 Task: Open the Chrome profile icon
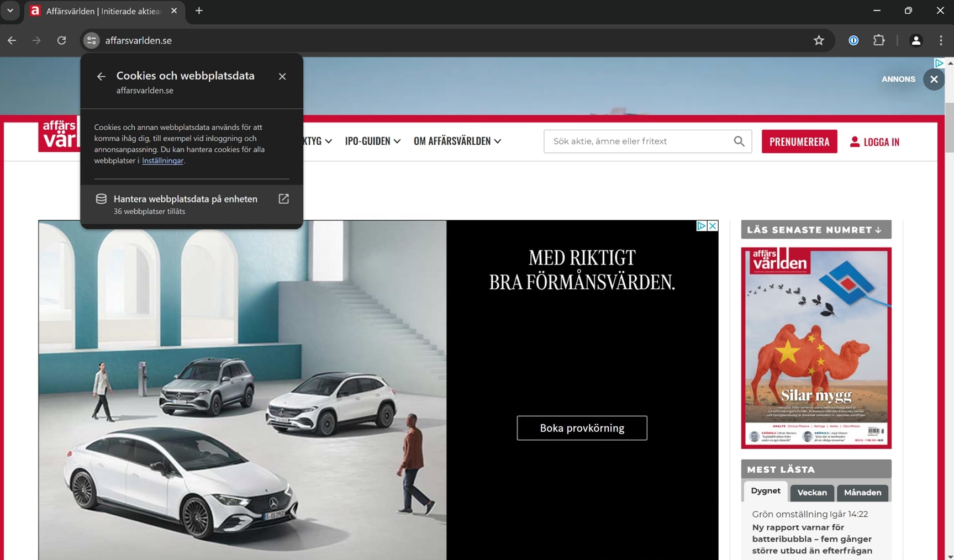point(916,40)
